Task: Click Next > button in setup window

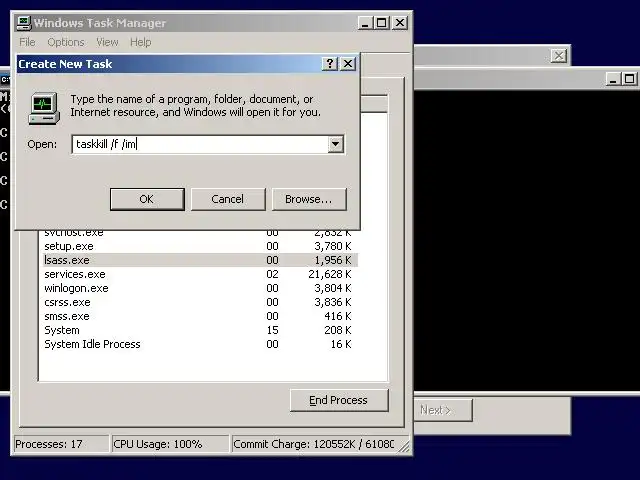Action: click(444, 410)
